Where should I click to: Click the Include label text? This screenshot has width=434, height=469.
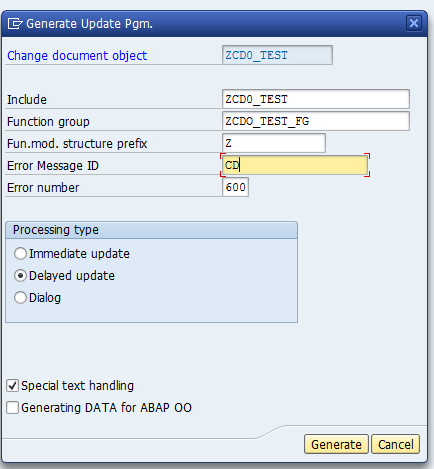point(27,100)
